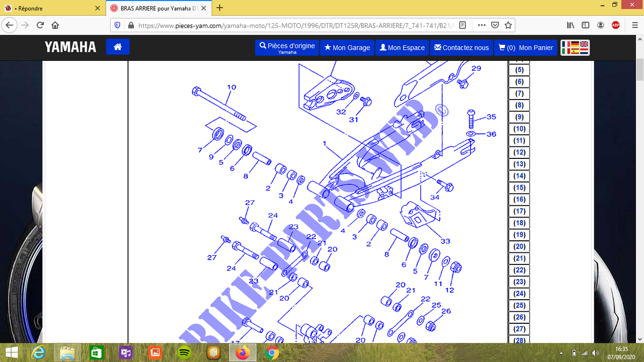Open Contactez nous page

461,48
